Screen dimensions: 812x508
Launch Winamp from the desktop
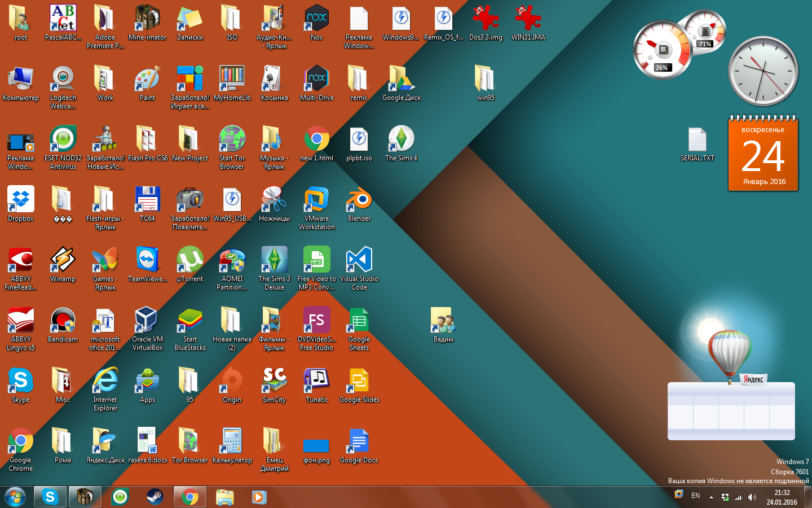(63, 264)
